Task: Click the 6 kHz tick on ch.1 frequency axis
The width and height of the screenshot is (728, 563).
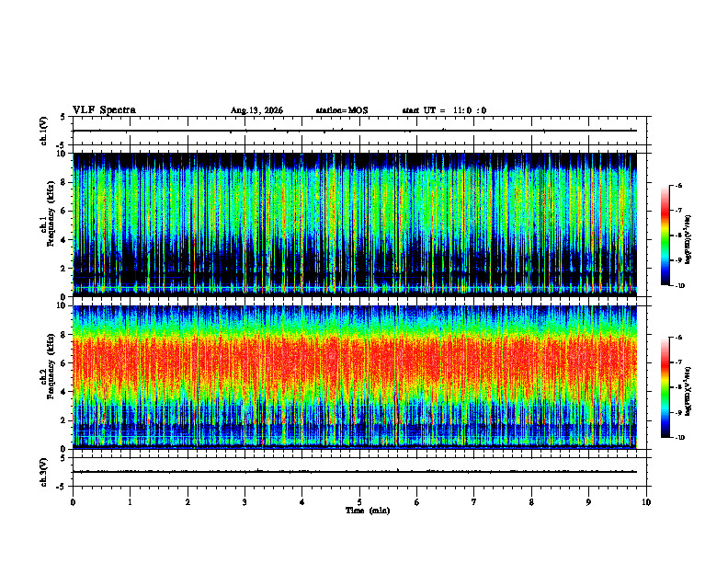Action: coord(64,212)
